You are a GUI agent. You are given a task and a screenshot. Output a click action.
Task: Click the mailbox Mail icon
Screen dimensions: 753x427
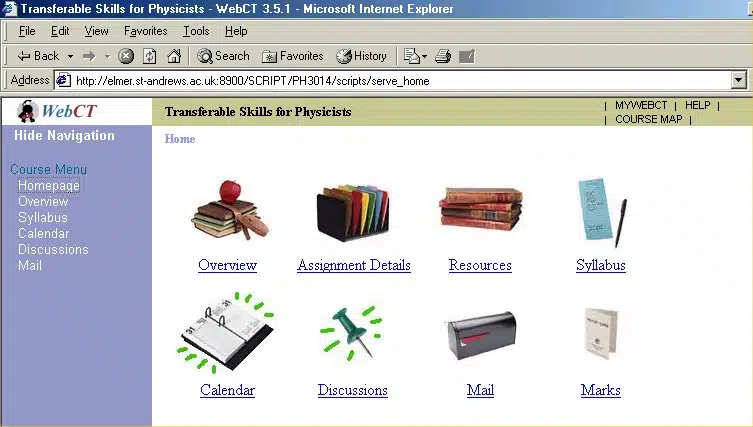pyautogui.click(x=480, y=337)
